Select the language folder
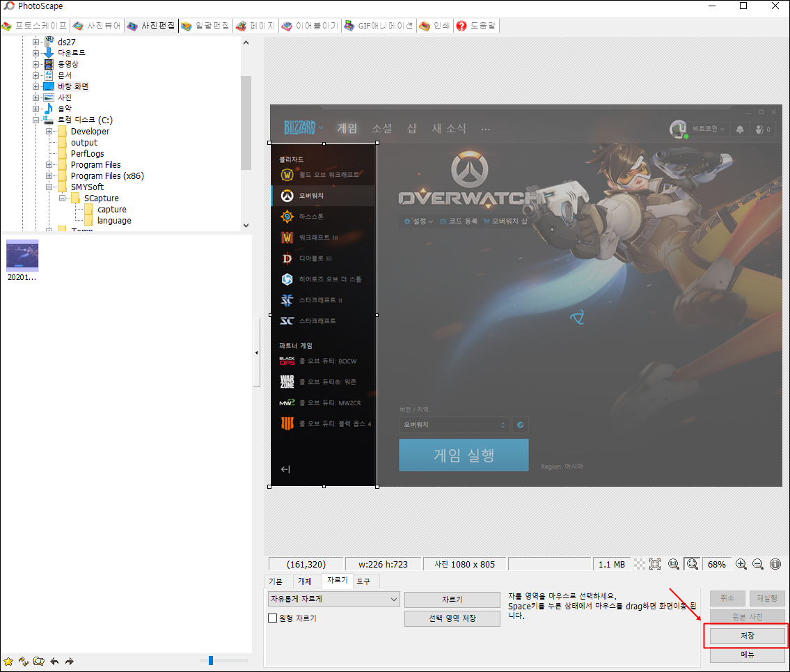Image resolution: width=790 pixels, height=672 pixels. (x=114, y=221)
